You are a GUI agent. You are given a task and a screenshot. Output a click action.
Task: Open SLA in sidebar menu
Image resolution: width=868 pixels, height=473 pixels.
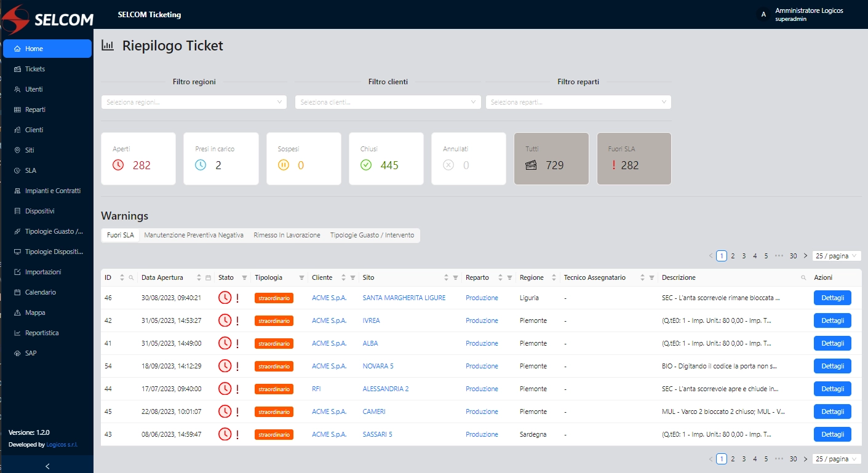[47, 170]
